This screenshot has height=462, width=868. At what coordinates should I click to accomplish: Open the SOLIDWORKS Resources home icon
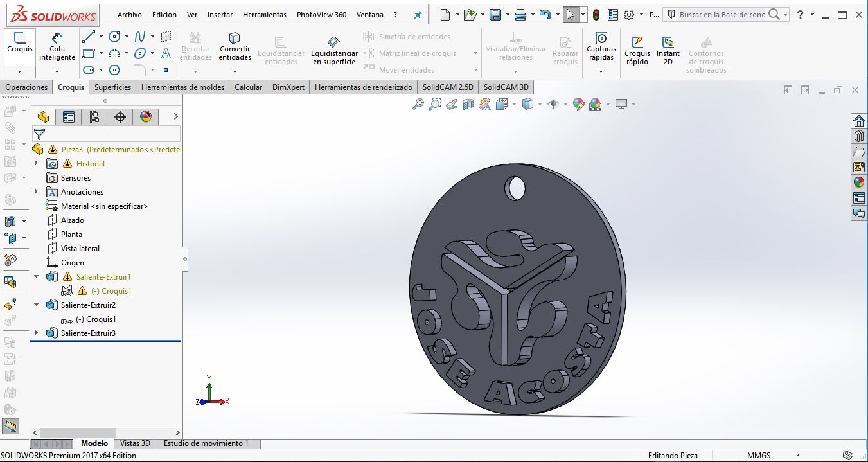tap(859, 121)
